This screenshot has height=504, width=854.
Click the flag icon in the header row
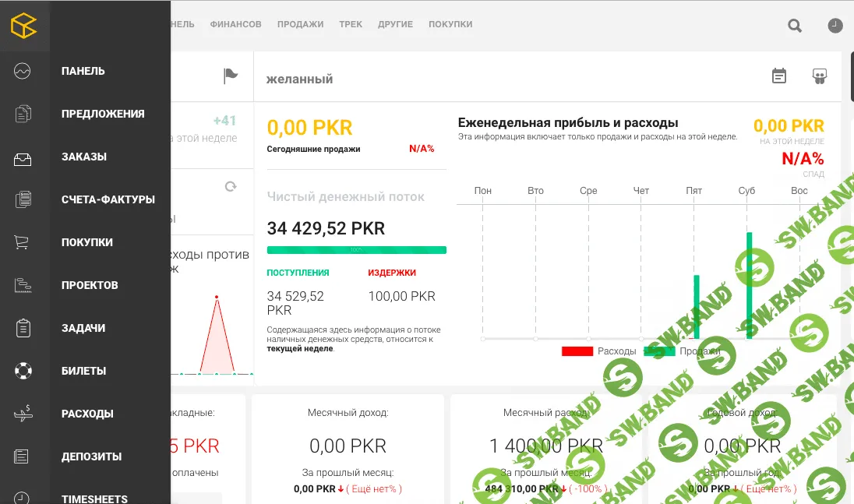230,75
